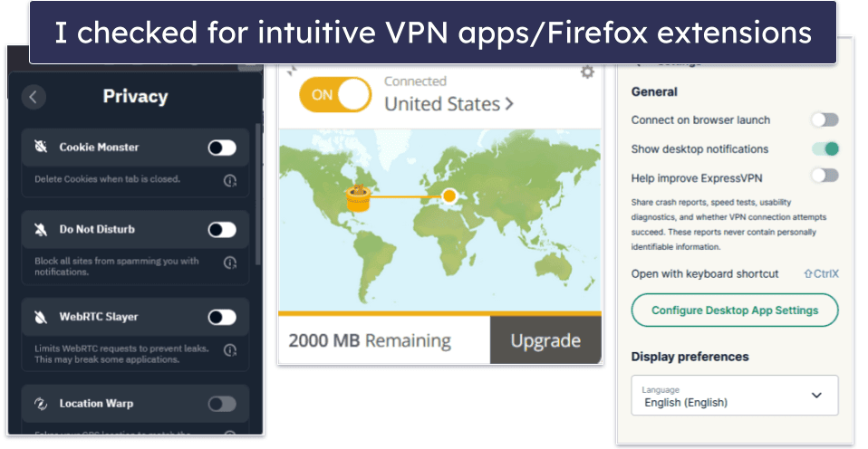Image resolution: width=868 pixels, height=449 pixels.
Task: Go back using Privacy panel arrow
Action: [34, 98]
